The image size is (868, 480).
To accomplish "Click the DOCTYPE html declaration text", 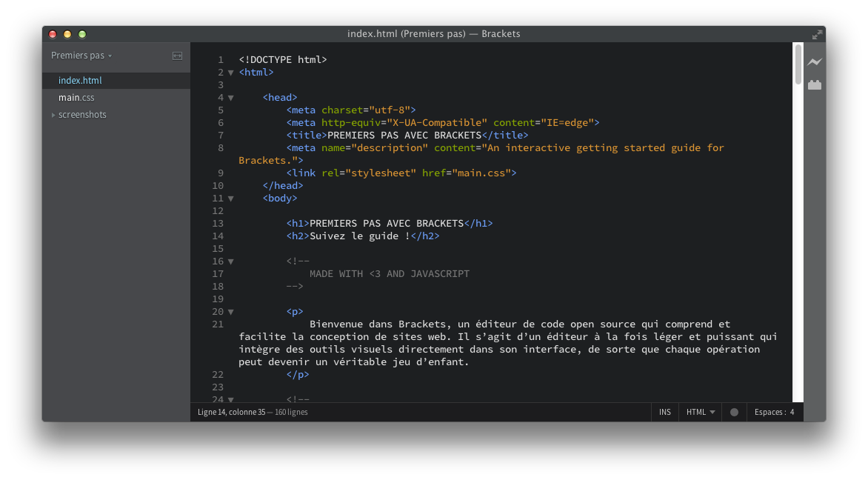I will tap(283, 60).
